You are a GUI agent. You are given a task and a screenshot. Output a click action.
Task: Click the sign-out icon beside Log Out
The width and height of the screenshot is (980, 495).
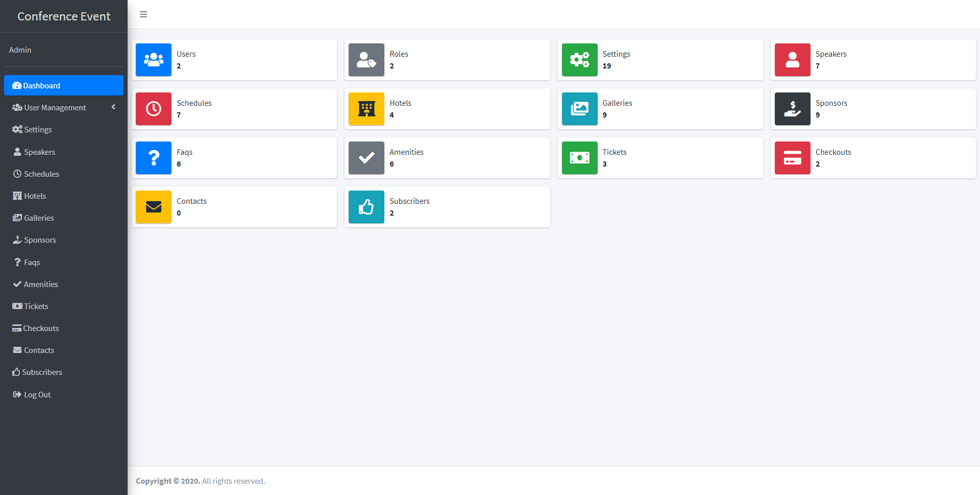click(x=17, y=394)
